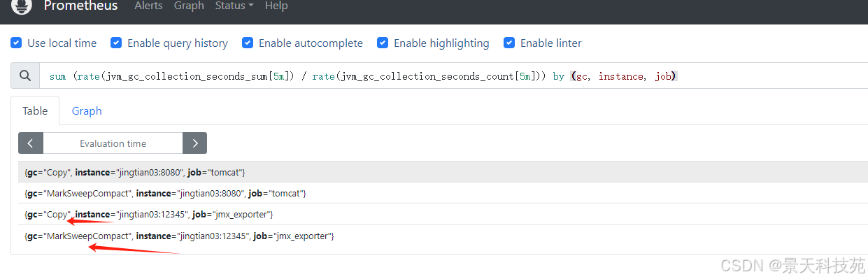Open the Help nav link
Viewport: 868px width, 279px height.
(276, 6)
